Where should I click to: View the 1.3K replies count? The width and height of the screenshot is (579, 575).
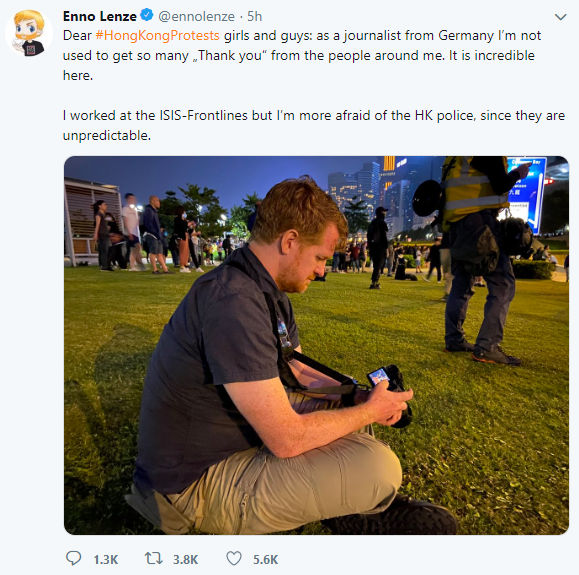pyautogui.click(x=106, y=559)
